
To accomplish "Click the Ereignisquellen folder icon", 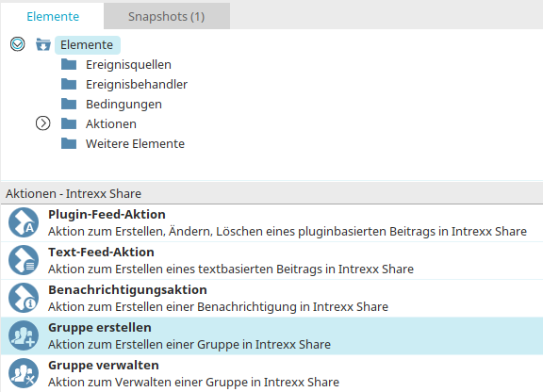I will [x=69, y=64].
